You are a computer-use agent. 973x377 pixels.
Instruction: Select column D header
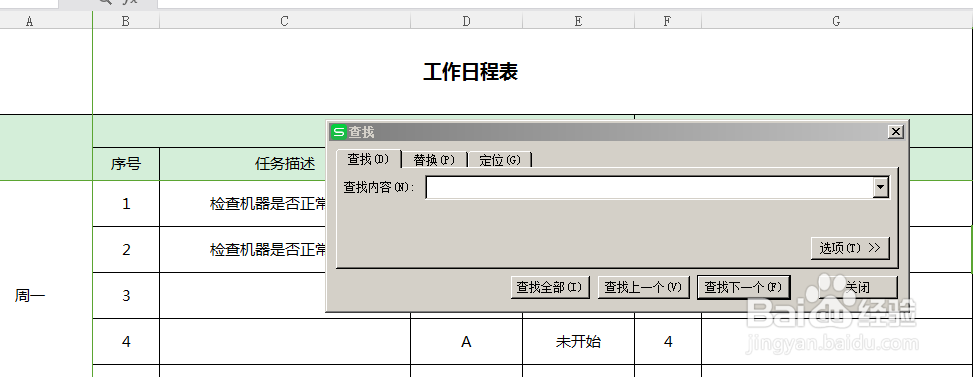466,21
